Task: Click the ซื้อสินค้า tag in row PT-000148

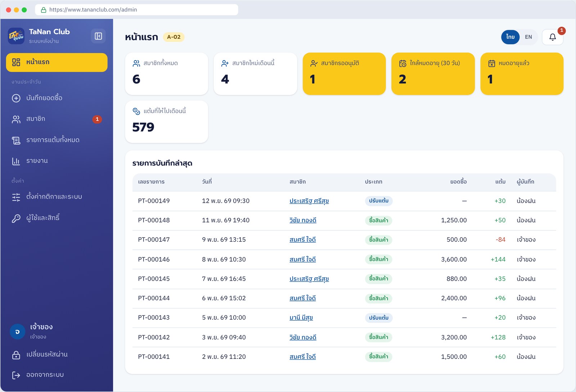Action: pyautogui.click(x=378, y=220)
